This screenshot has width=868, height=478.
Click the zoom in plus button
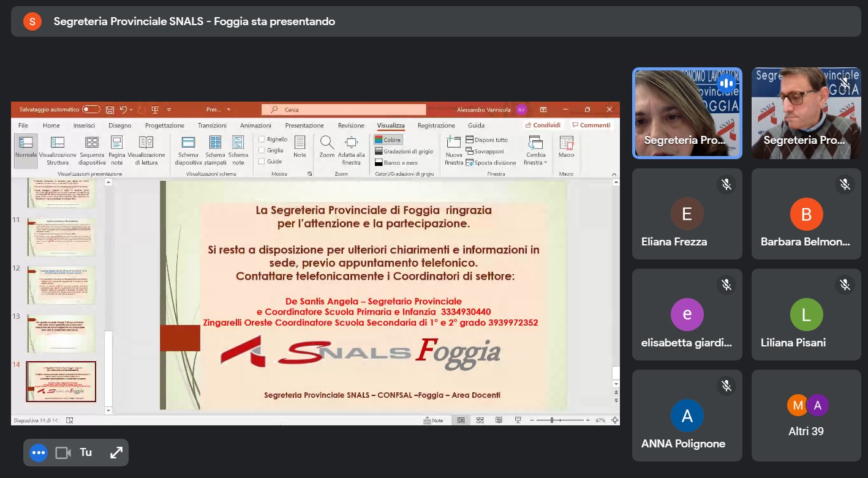point(587,420)
